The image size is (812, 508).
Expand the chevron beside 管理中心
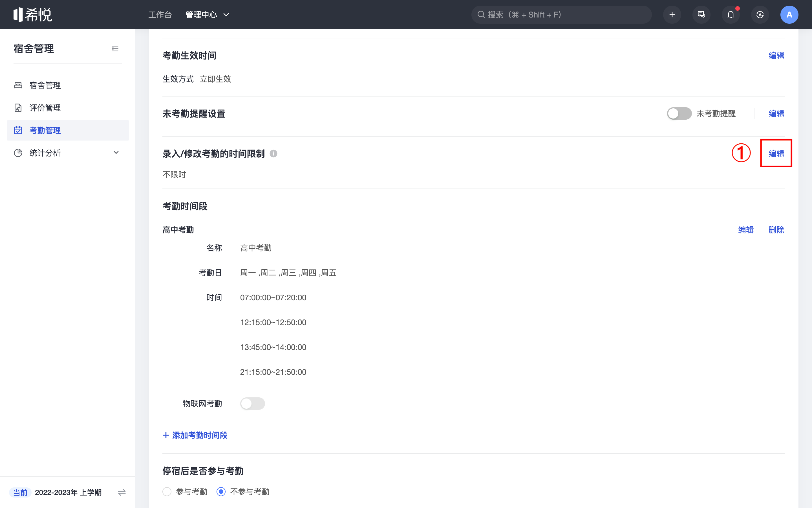click(226, 15)
